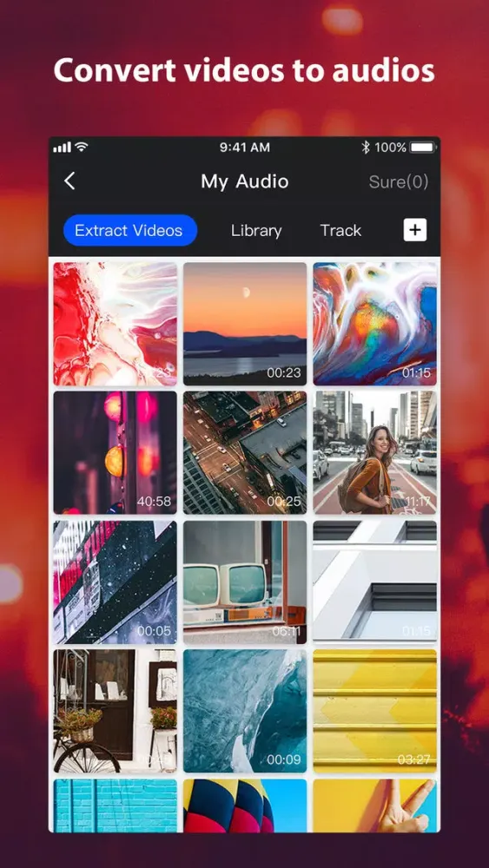The image size is (489, 868).
Task: Switch to the Library tab
Action: pyautogui.click(x=256, y=230)
